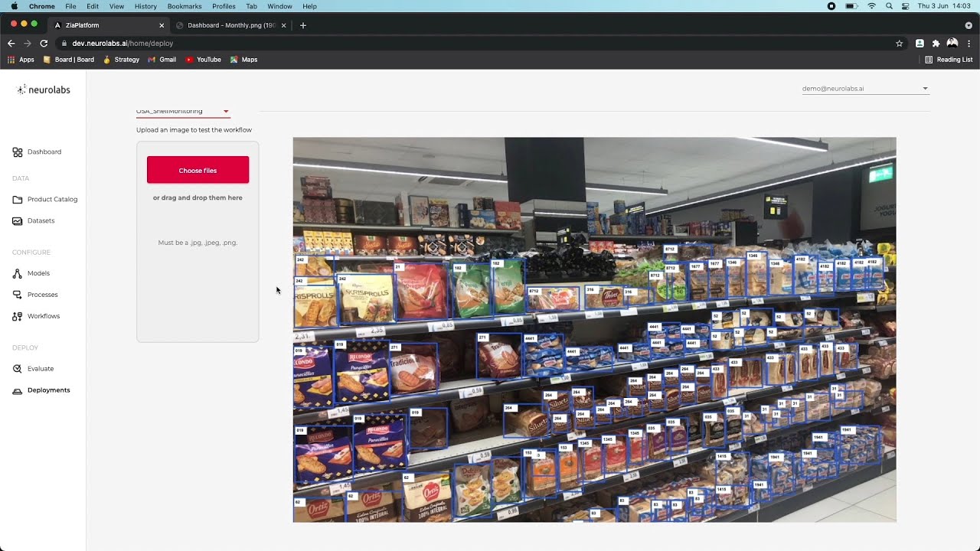Click the Wi-Fi status icon

[871, 6]
